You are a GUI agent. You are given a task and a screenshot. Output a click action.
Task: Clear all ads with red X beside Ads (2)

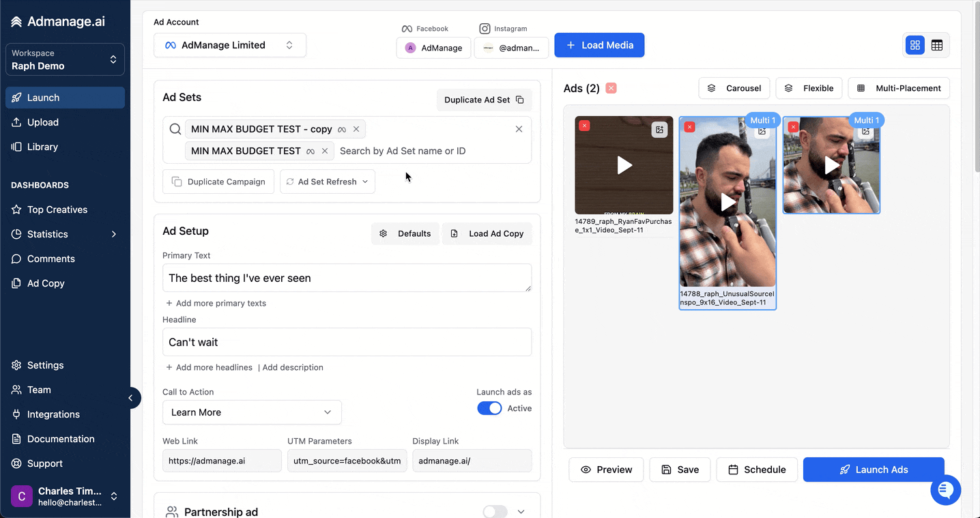point(611,88)
